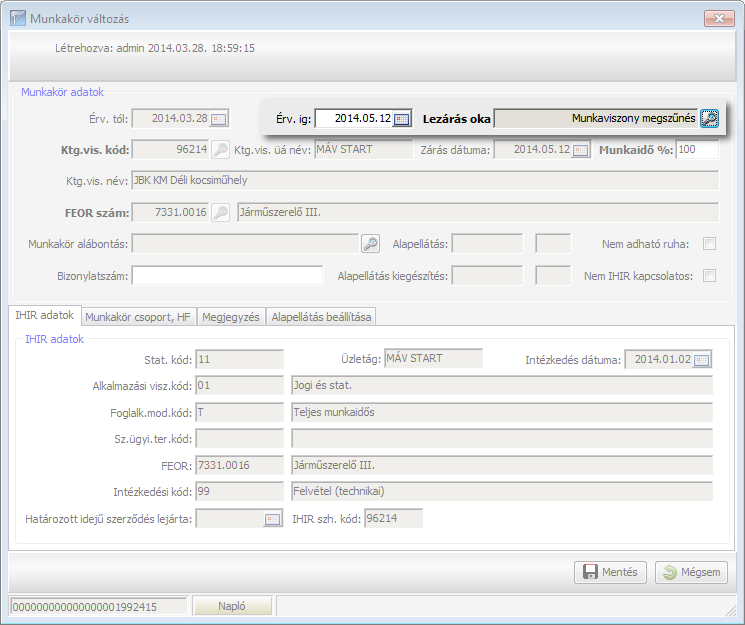Open calendar picker for Érv. ig date
The image size is (745, 625).
[x=401, y=119]
